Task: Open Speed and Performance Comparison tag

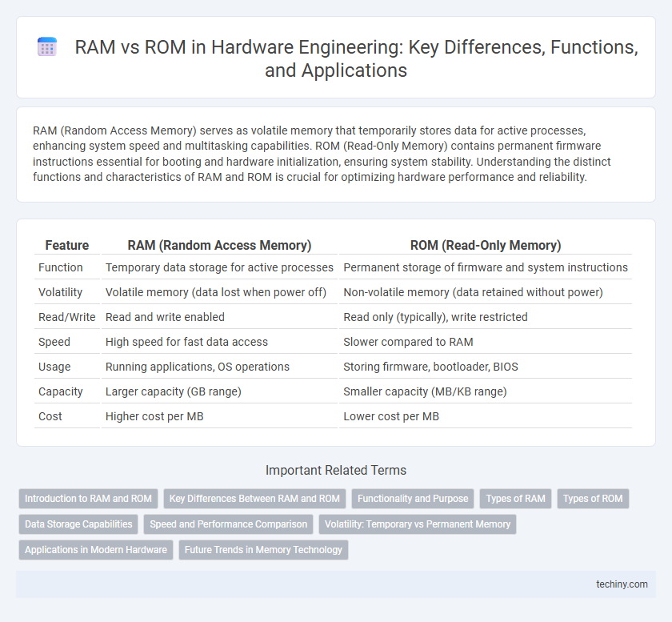Action: pyautogui.click(x=229, y=524)
